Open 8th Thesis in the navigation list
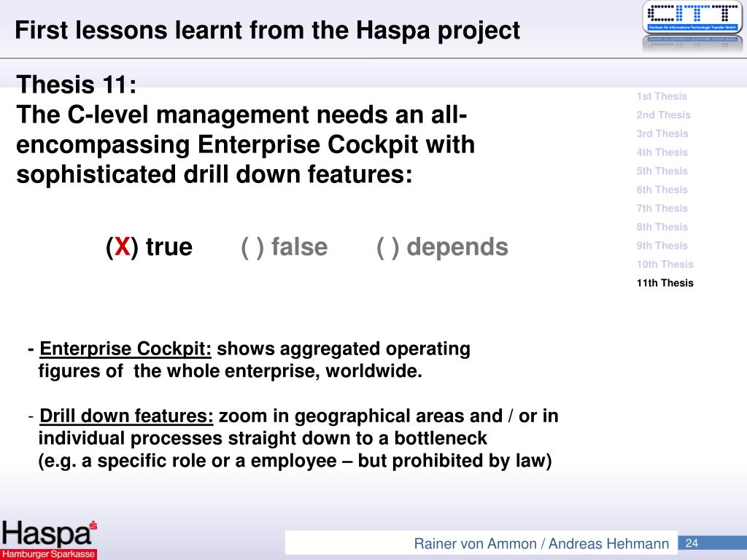This screenshot has height=560, width=747. (662, 227)
